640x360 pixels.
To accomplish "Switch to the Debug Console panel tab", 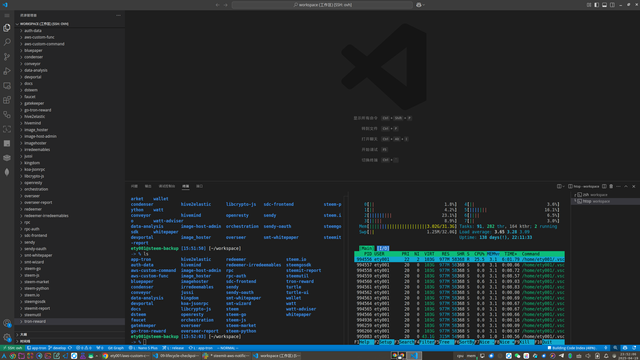I will click(x=167, y=187).
